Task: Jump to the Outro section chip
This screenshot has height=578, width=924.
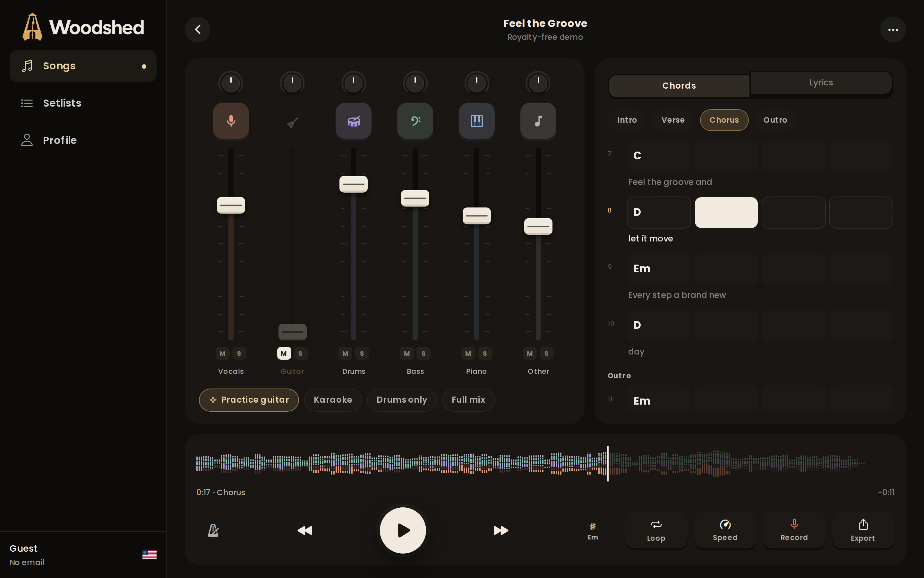Action: coord(775,120)
